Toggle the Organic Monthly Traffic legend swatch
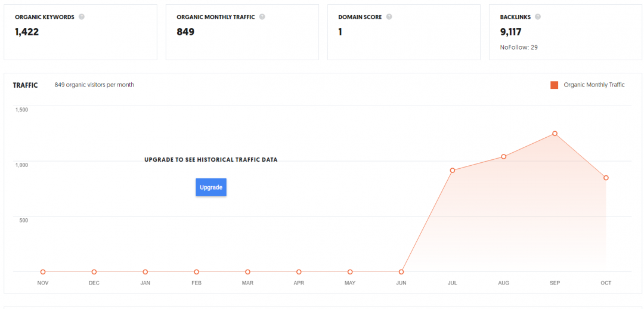The height and width of the screenshot is (309, 644). click(555, 85)
